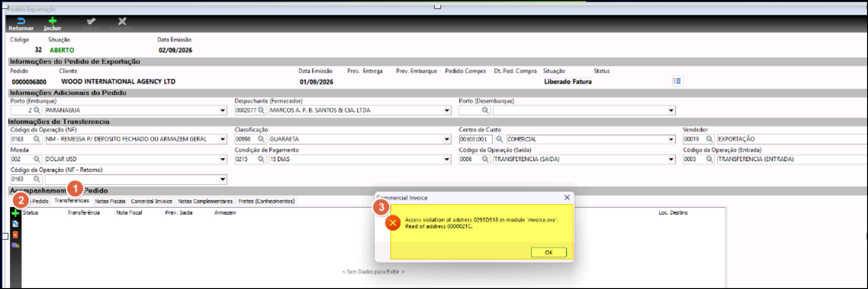Open the Centro de Custo lookup magnifier
Image resolution: width=868 pixels, height=289 pixels.
[499, 139]
